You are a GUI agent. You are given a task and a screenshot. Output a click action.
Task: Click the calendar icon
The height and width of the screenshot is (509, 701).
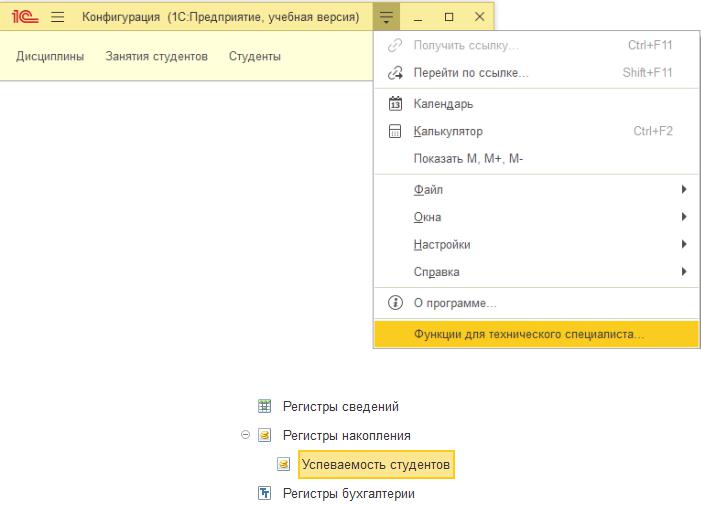tap(395, 104)
